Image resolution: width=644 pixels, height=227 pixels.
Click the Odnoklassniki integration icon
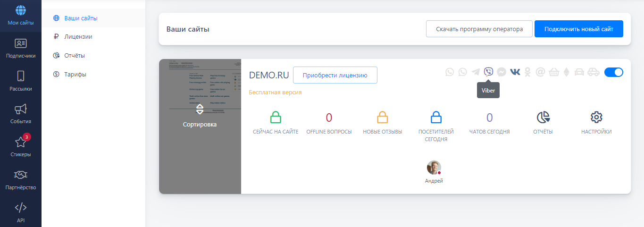[528, 72]
